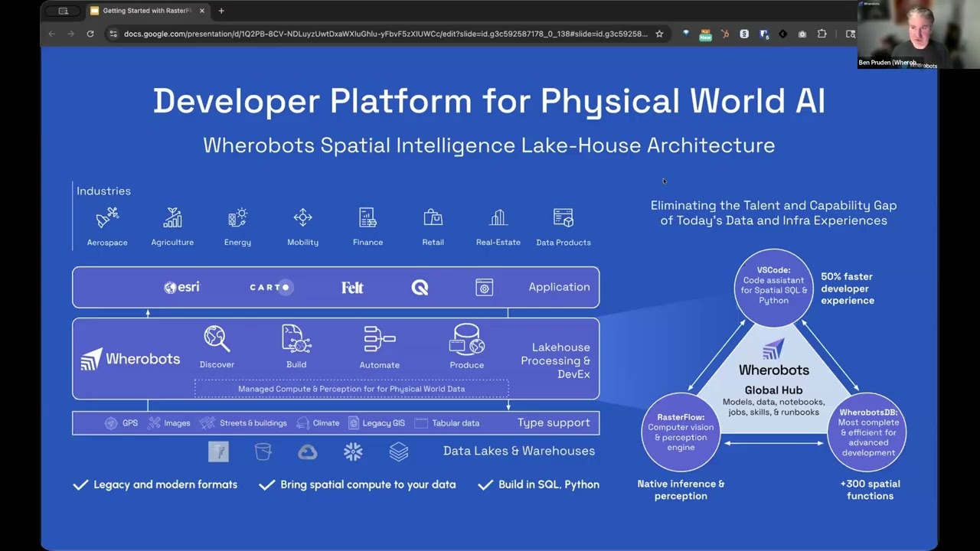Click the Climate cloud icon
980x551 pixels.
(x=302, y=422)
